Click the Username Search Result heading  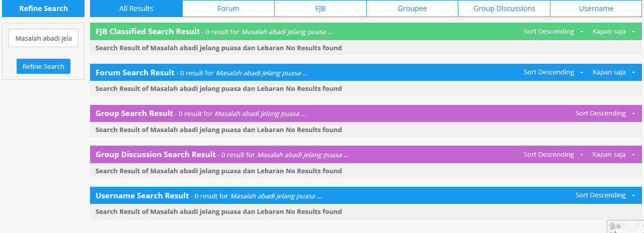point(142,196)
